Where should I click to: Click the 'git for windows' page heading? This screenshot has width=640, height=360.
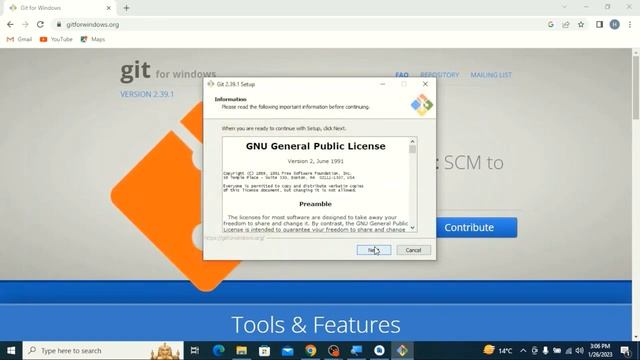click(168, 71)
